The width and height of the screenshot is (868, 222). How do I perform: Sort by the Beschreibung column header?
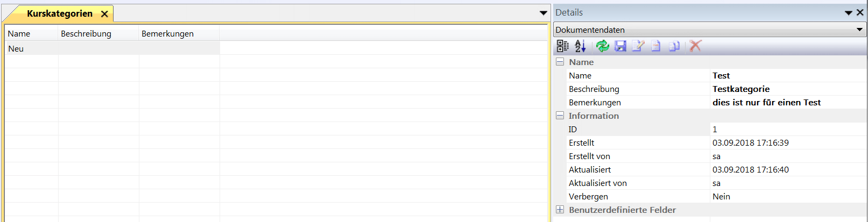point(86,33)
